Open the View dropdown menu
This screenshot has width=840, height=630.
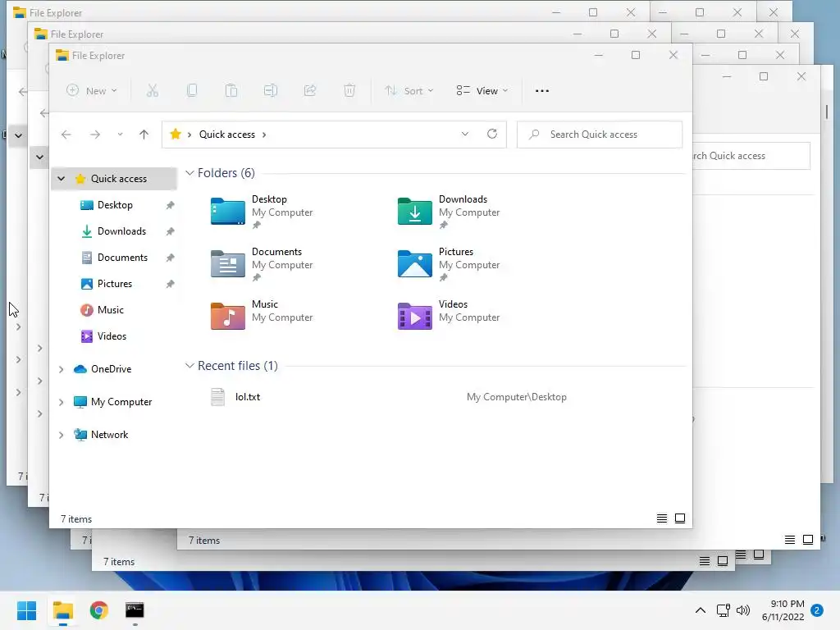(x=482, y=90)
